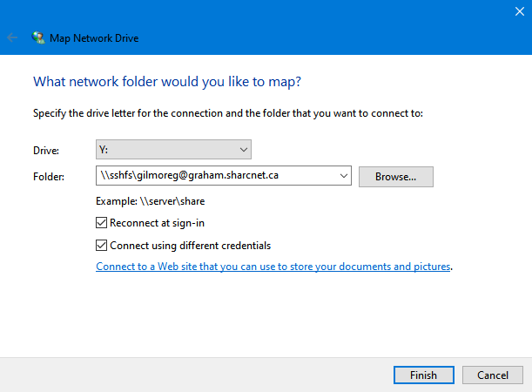The image size is (532, 392).
Task: Click the "Example: \\server\share" hint text
Action: [151, 202]
